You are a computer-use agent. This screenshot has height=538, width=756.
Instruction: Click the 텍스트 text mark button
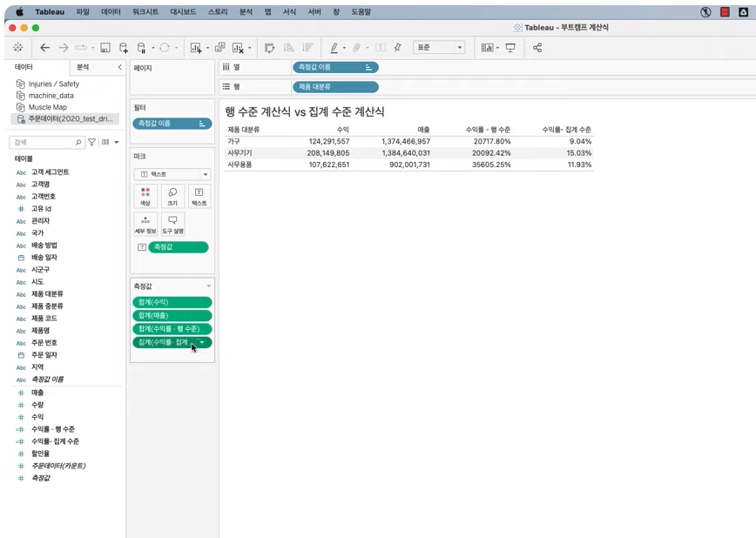click(x=199, y=197)
